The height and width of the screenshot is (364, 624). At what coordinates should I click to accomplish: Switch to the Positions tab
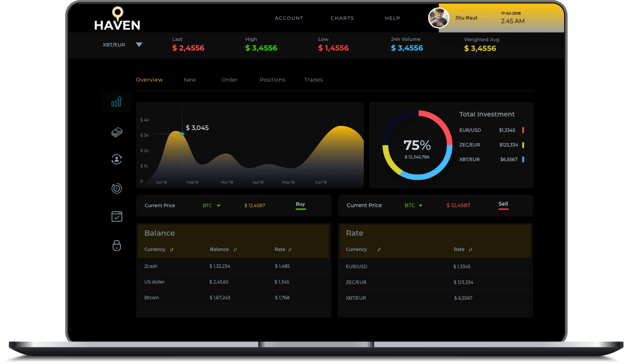coord(273,80)
